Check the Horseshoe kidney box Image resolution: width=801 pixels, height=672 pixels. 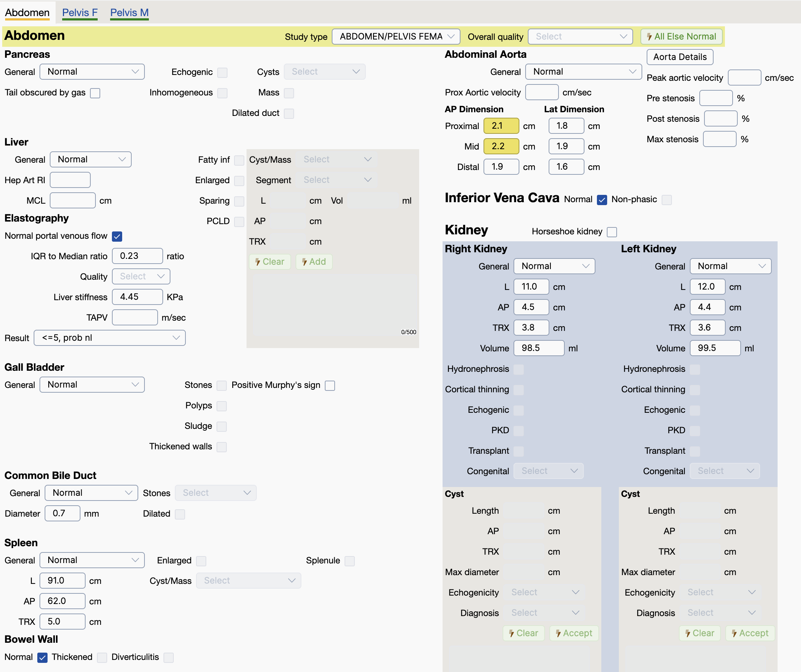612,232
